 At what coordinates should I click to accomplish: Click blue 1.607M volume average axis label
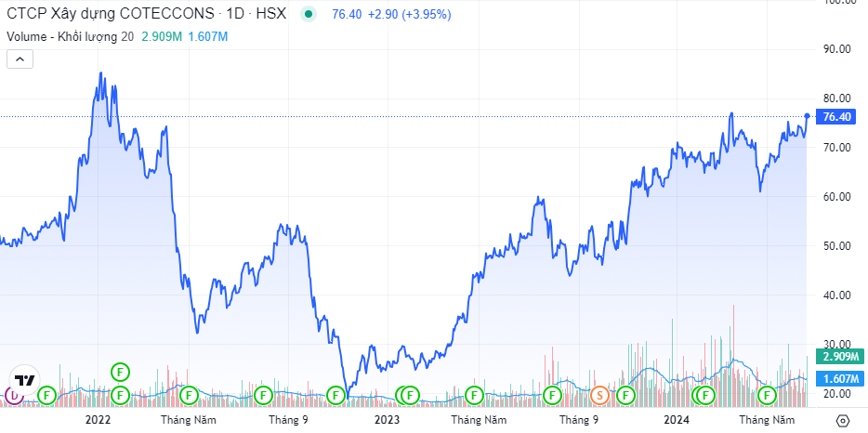pyautogui.click(x=838, y=379)
